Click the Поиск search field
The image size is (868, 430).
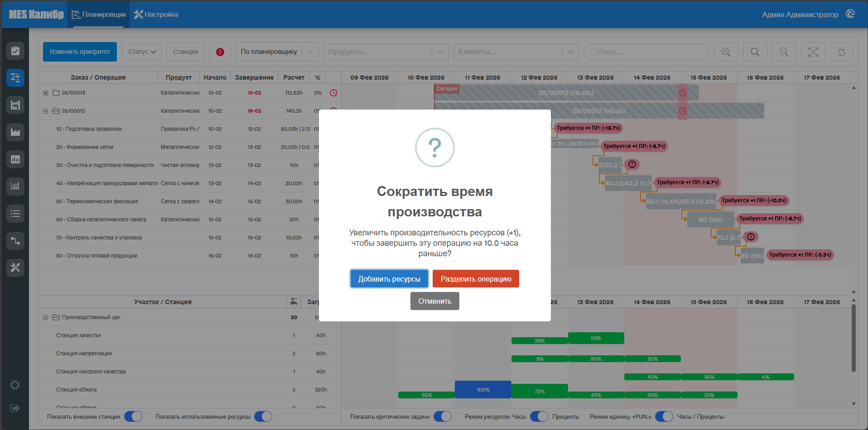coord(646,52)
